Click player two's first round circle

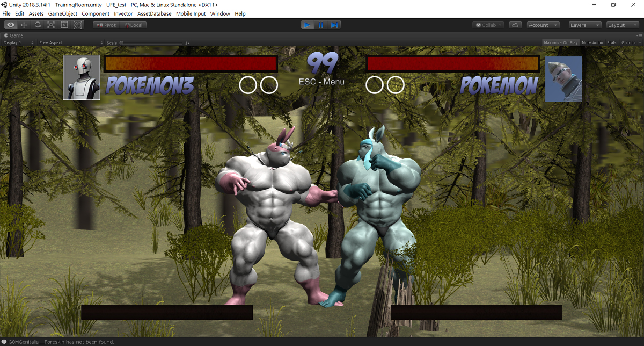point(375,85)
